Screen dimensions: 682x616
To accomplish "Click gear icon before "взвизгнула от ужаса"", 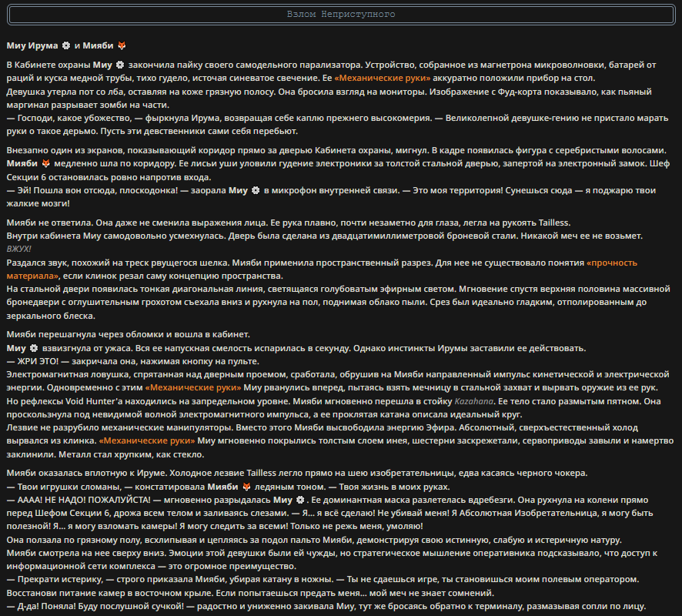I will click(34, 348).
